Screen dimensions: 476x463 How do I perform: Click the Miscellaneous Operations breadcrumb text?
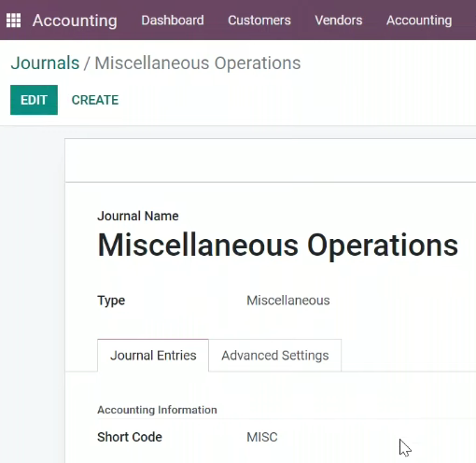tap(198, 63)
